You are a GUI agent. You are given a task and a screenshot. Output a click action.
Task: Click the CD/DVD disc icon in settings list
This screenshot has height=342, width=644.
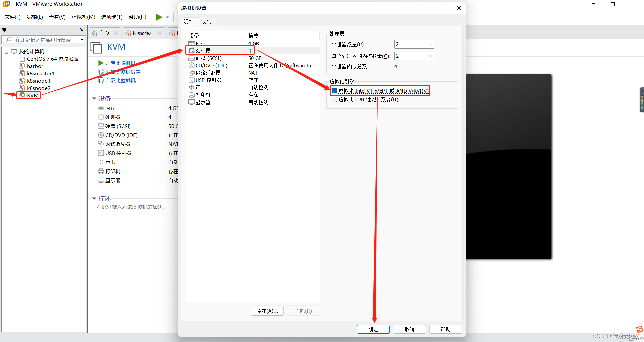[192, 66]
